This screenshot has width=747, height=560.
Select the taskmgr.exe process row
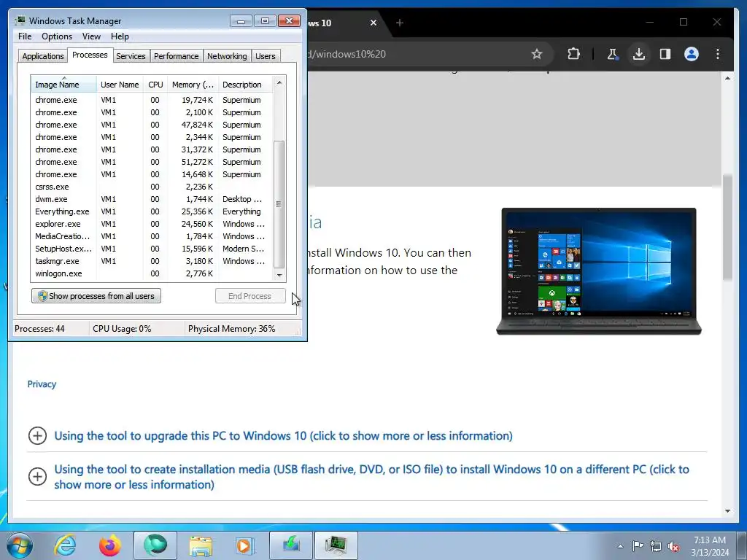152,261
